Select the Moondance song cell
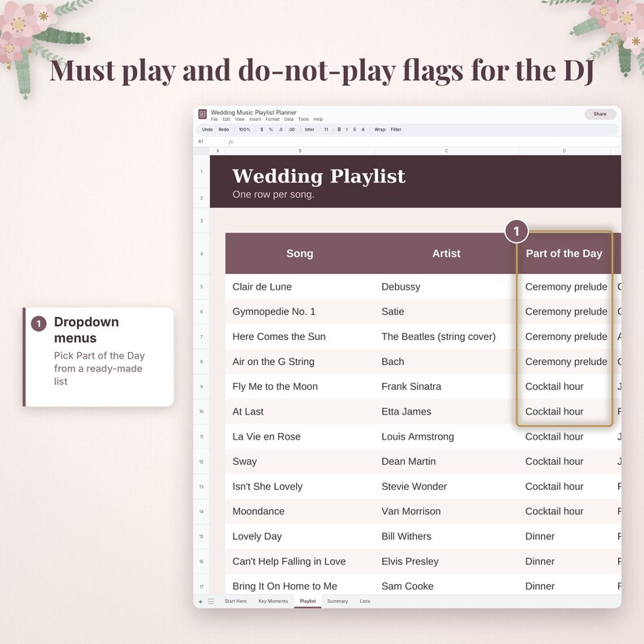The height and width of the screenshot is (644, 644). (300, 511)
